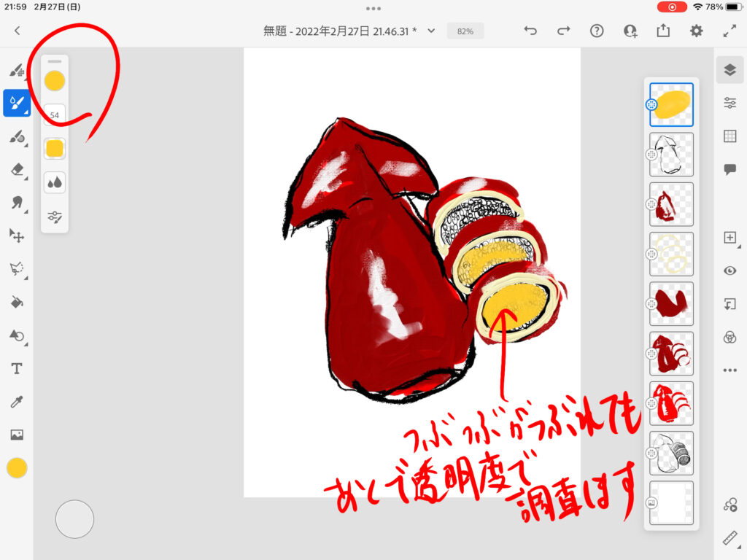
Task: Choose the Eraser tool
Action: click(x=16, y=169)
